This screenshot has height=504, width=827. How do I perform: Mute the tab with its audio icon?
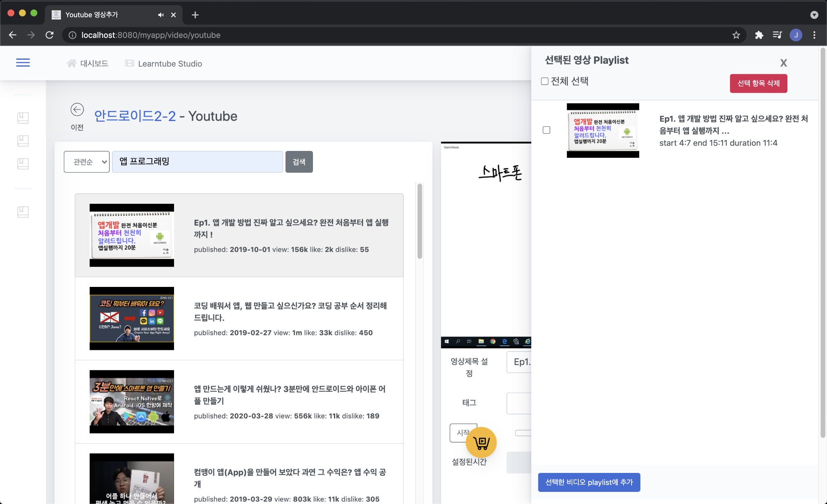coord(161,15)
